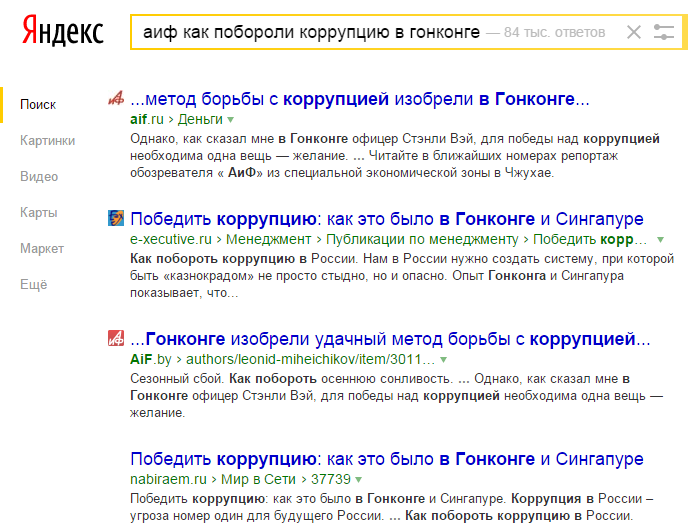Click the e-xecutive.ru favicon icon
This screenshot has width=688, height=530.
click(116, 218)
